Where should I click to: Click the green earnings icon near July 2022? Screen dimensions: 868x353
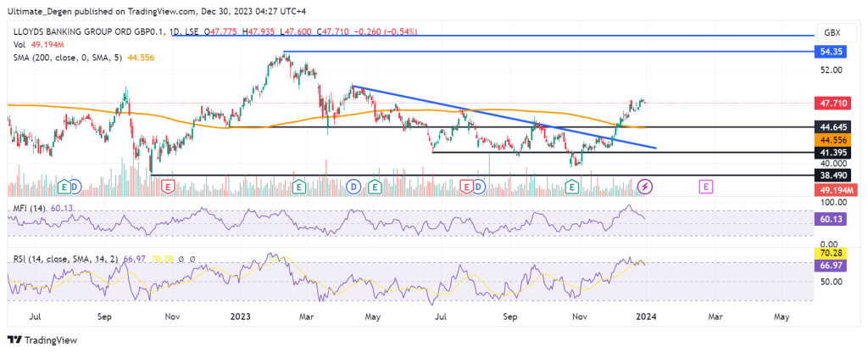coord(64,187)
